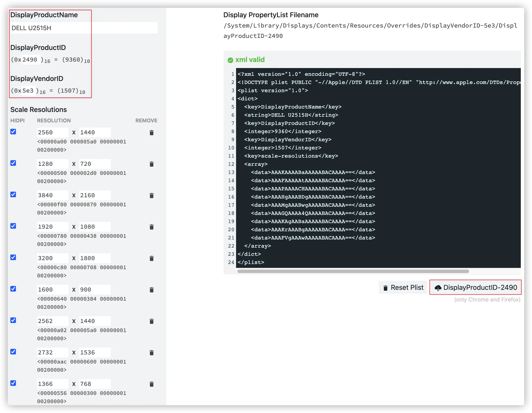Click trash icon for 3840 x 2160
Image resolution: width=532 pixels, height=413 pixels.
(151, 195)
